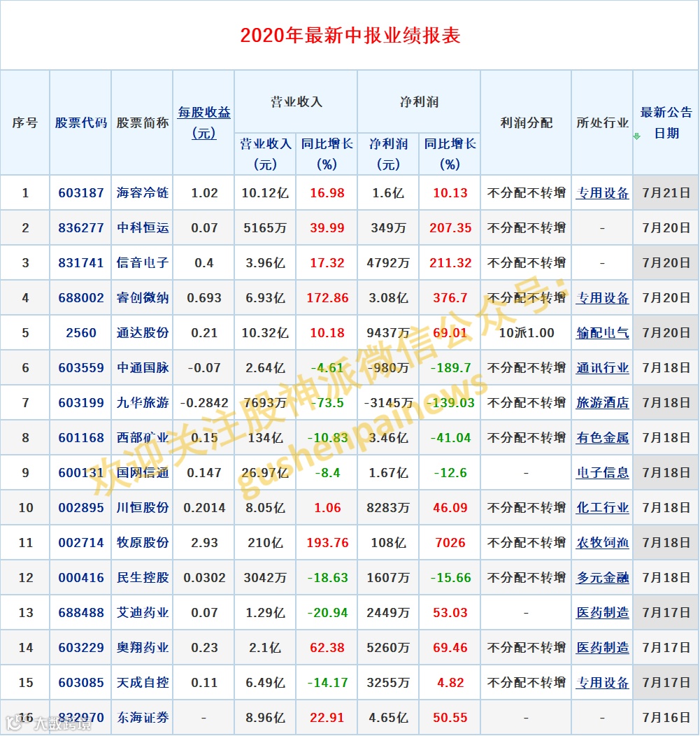
Task: Select stock code 603187
Action: [x=80, y=193]
